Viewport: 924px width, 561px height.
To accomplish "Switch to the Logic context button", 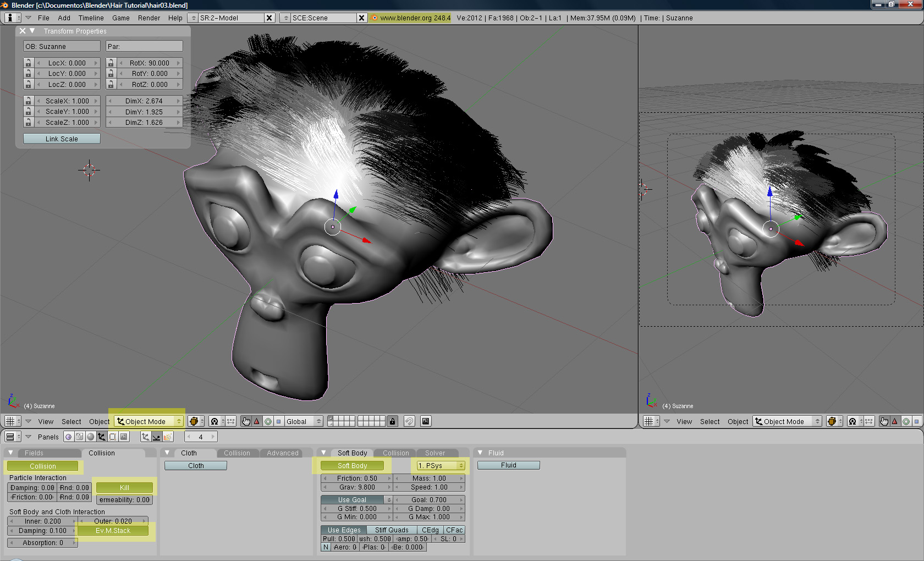I will [68, 437].
